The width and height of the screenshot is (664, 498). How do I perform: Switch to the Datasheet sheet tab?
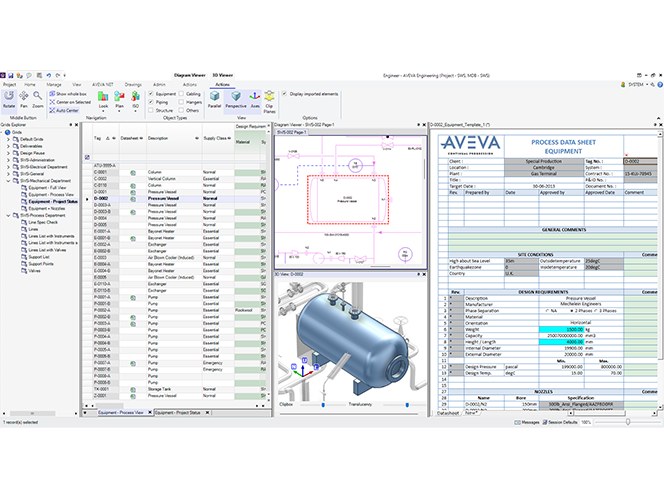(448, 413)
